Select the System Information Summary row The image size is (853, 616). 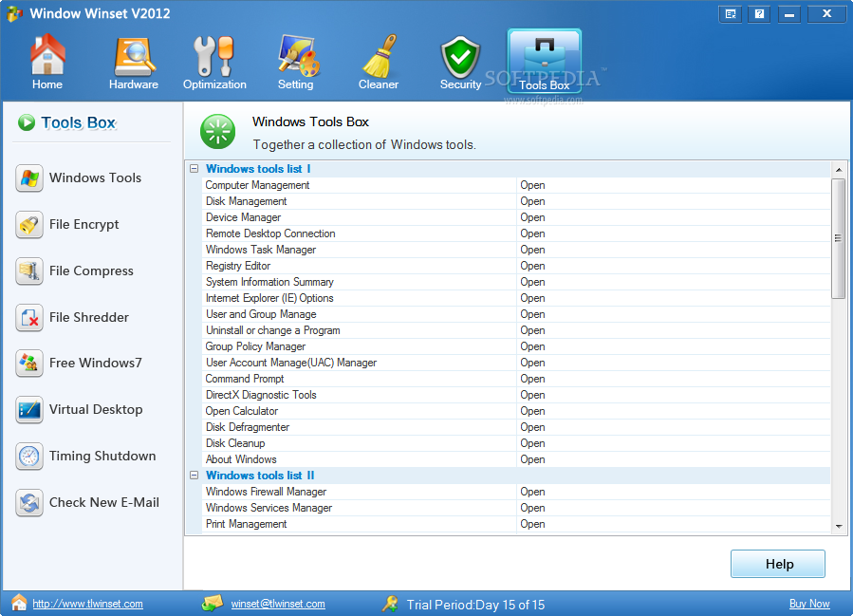(516, 282)
